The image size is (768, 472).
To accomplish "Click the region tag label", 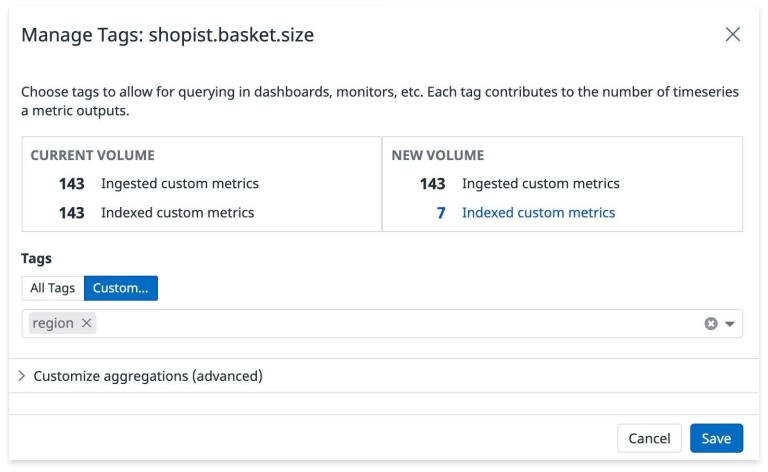I will coord(53,323).
